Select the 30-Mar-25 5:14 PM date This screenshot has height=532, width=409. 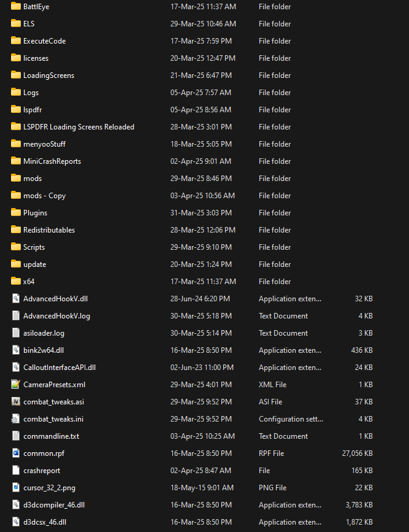201,333
